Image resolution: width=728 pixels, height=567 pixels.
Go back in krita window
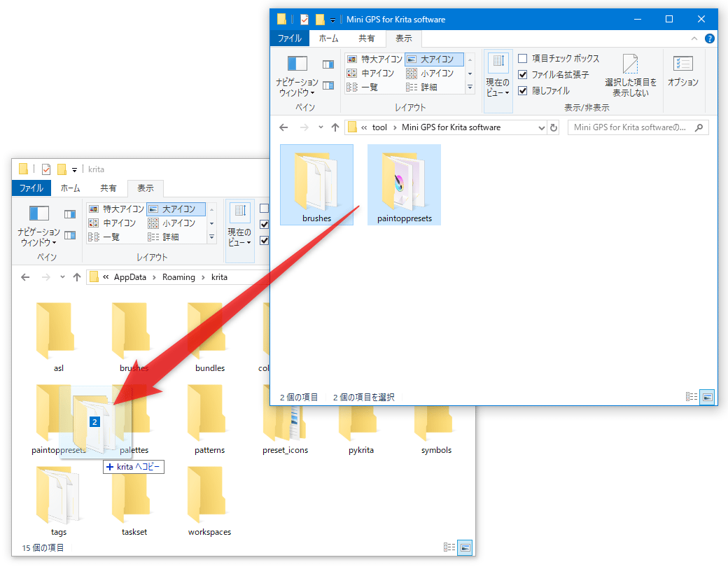25,277
